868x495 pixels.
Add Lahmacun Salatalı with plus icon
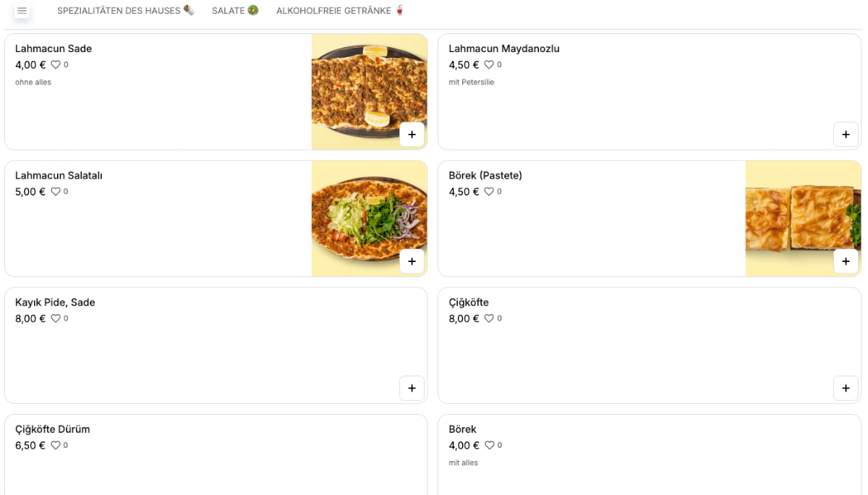point(412,261)
